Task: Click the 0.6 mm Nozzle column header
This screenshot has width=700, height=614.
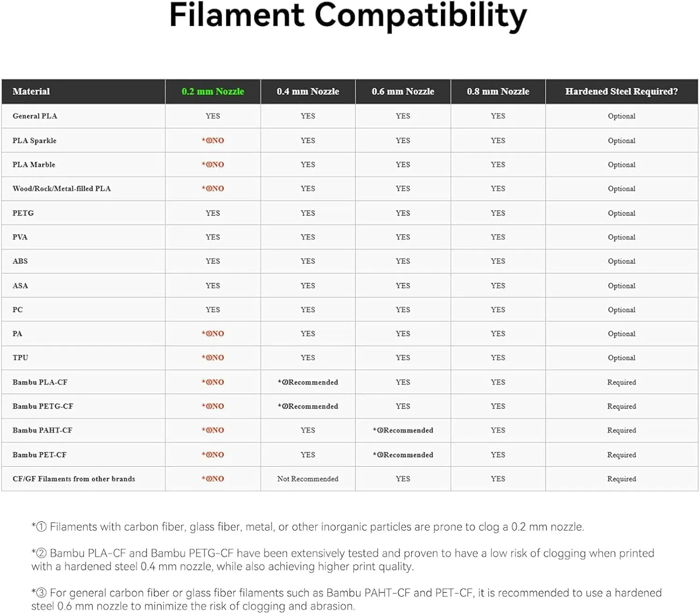Action: (403, 92)
